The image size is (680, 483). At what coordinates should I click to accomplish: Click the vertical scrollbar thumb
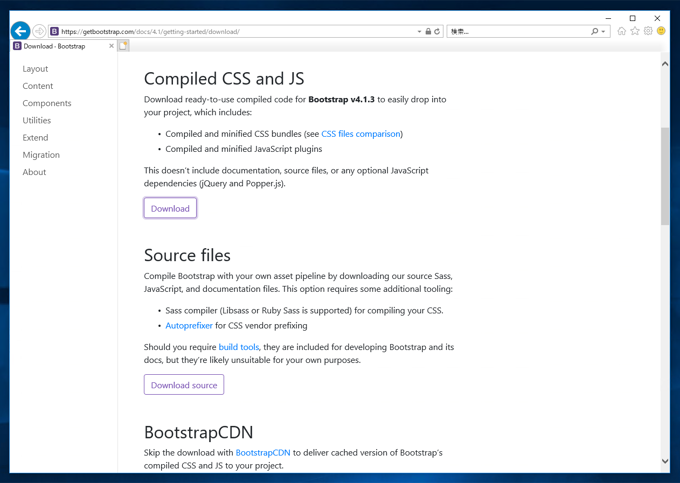click(x=665, y=176)
